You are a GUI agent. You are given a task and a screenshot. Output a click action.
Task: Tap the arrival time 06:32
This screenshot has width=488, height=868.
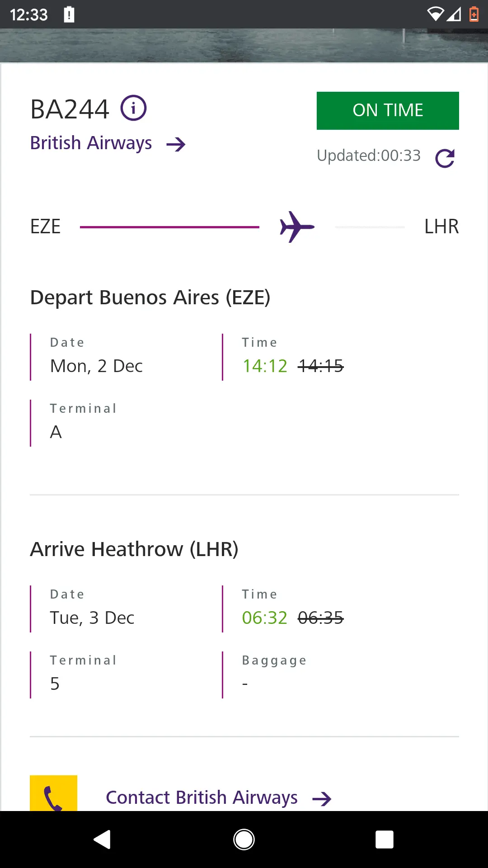(264, 618)
